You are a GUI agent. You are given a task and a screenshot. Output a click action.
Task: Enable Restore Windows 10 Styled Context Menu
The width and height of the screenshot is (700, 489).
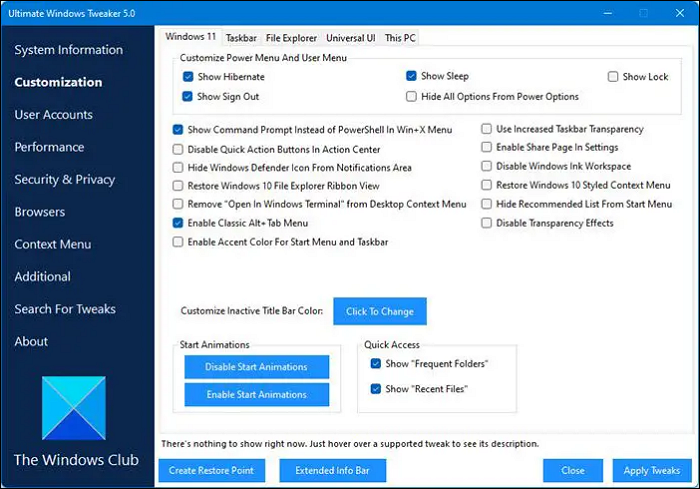click(487, 185)
